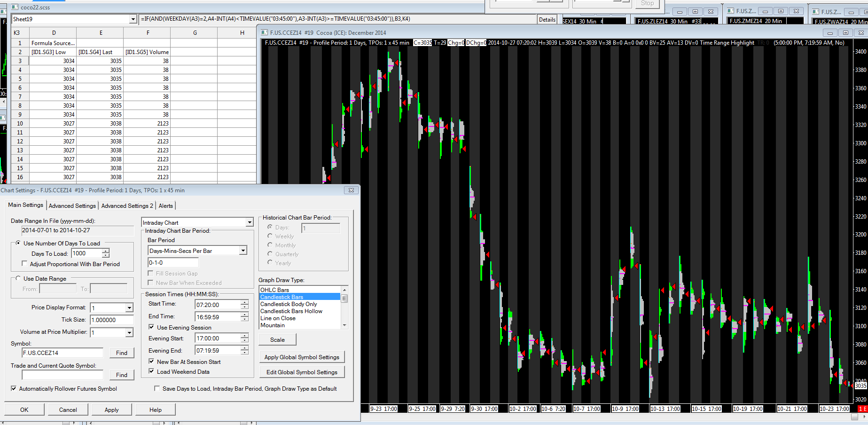Select Line on Close draw type
868x425 pixels.
300,318
